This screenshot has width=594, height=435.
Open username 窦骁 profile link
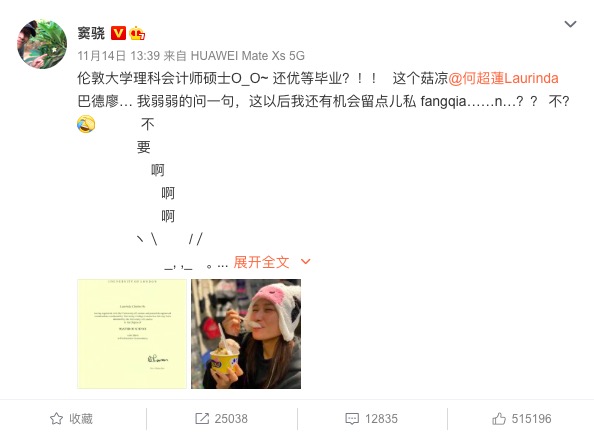[91, 33]
